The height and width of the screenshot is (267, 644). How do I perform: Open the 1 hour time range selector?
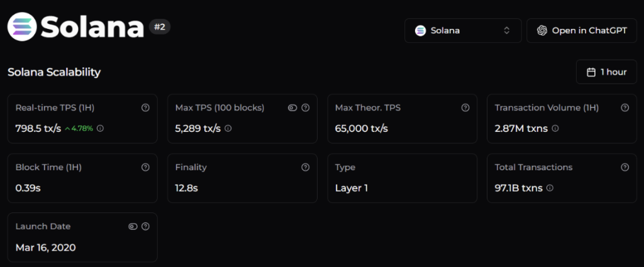606,72
